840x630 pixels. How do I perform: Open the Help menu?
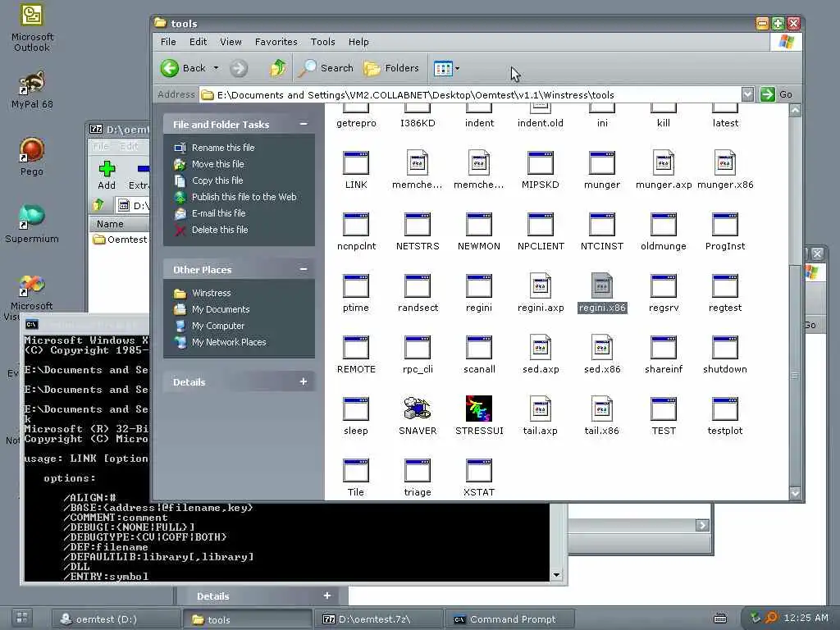click(358, 42)
